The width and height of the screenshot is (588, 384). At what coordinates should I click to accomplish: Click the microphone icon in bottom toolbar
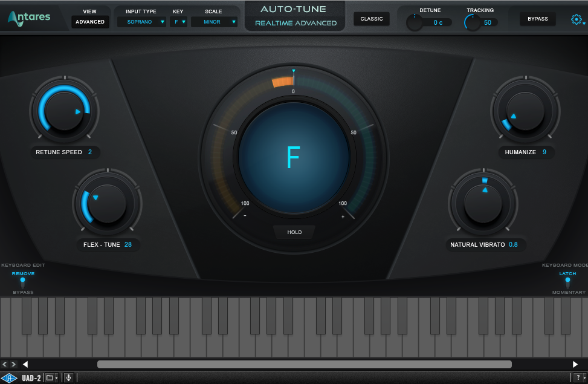(68, 378)
